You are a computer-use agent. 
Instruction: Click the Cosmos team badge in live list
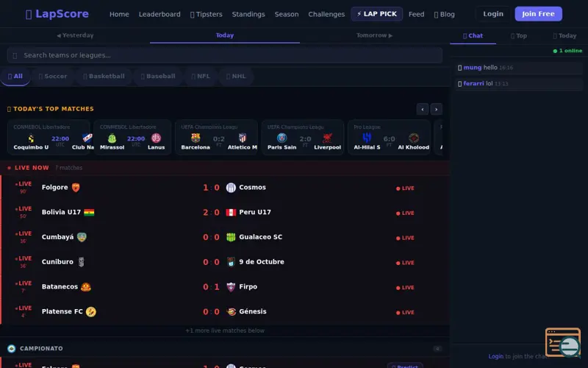click(x=231, y=188)
